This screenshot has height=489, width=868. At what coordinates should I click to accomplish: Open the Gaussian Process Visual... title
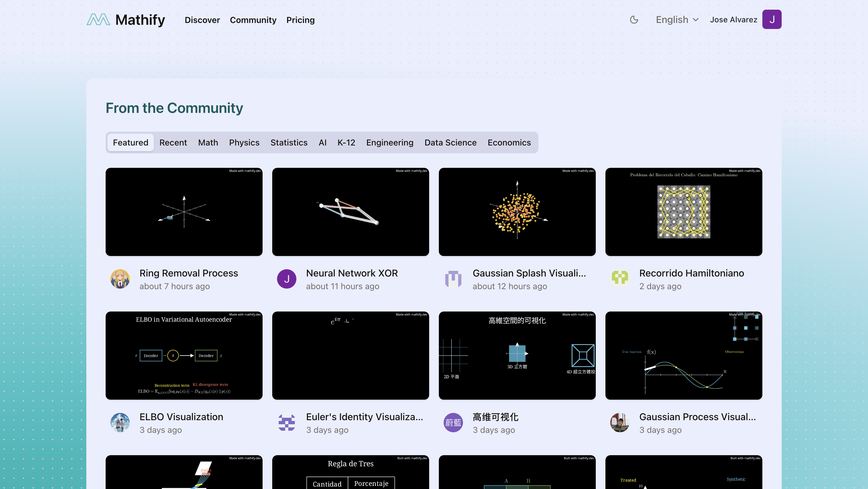click(697, 417)
